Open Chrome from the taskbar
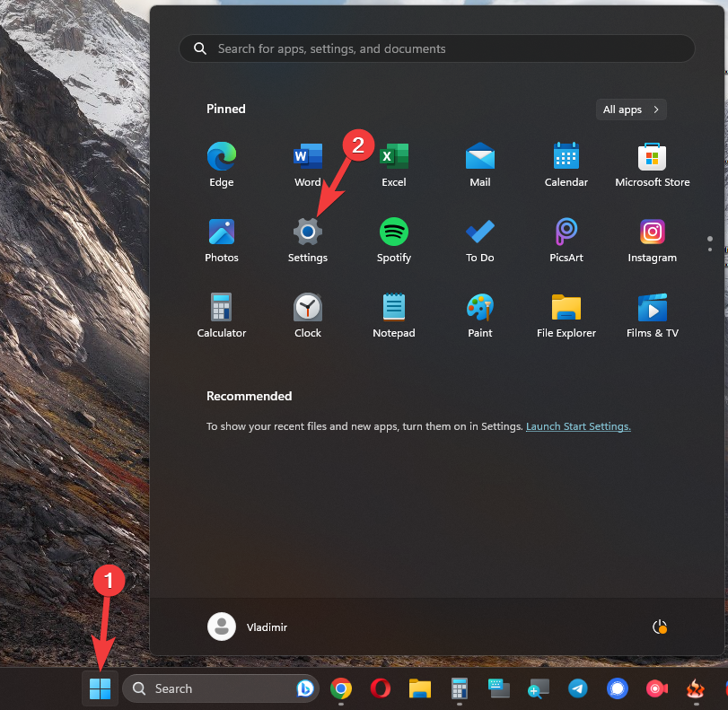Screen dimensions: 728x710 pyautogui.click(x=340, y=688)
